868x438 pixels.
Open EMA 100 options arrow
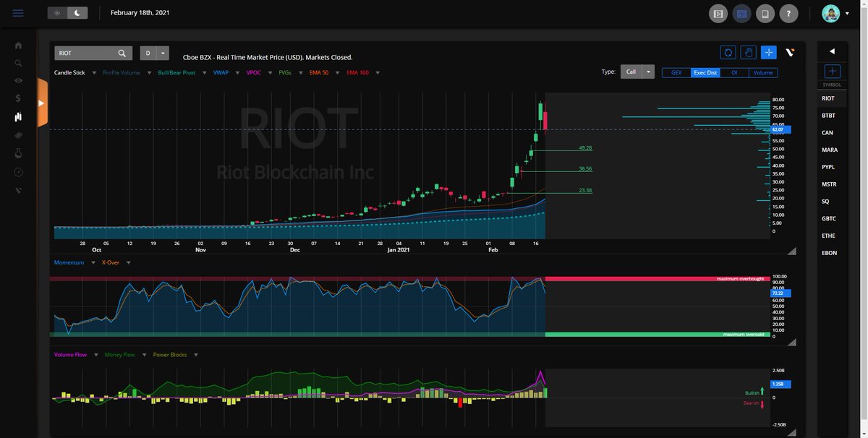(x=378, y=73)
